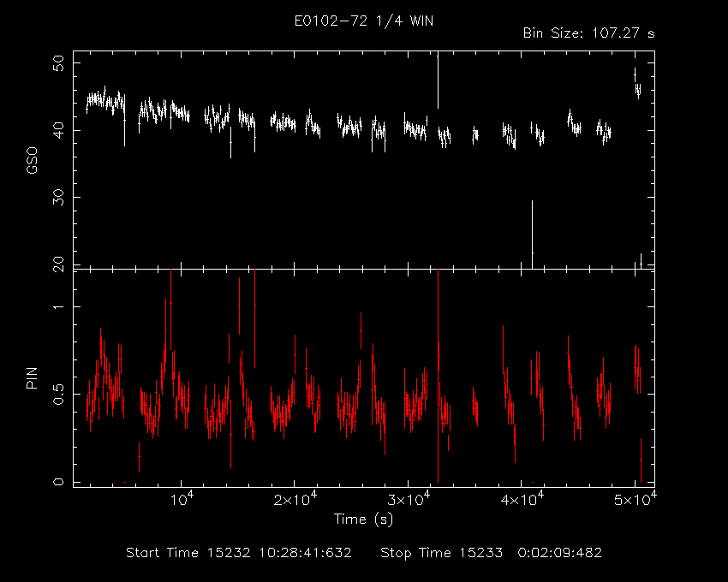Screen dimensions: 728x582
Task: Click the PIN axis value '0.5'
Action: point(58,394)
